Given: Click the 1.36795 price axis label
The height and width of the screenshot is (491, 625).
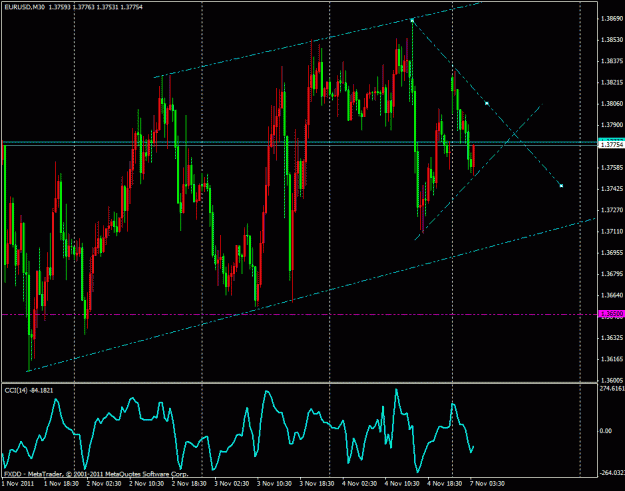Looking at the screenshot, I should (612, 274).
